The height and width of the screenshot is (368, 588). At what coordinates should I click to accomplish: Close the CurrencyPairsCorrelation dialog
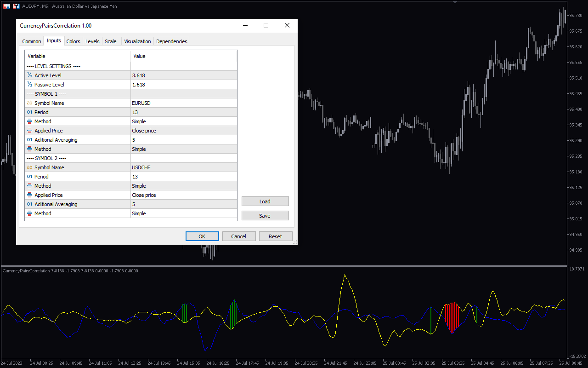tap(287, 26)
